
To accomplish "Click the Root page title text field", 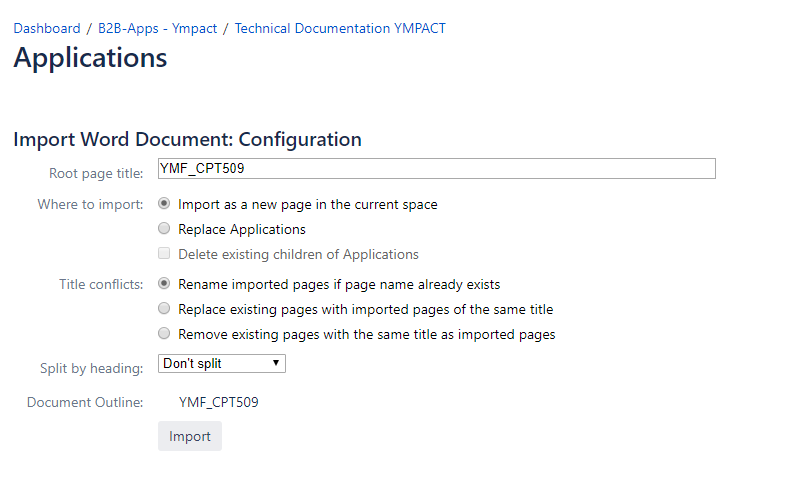I will click(x=437, y=168).
